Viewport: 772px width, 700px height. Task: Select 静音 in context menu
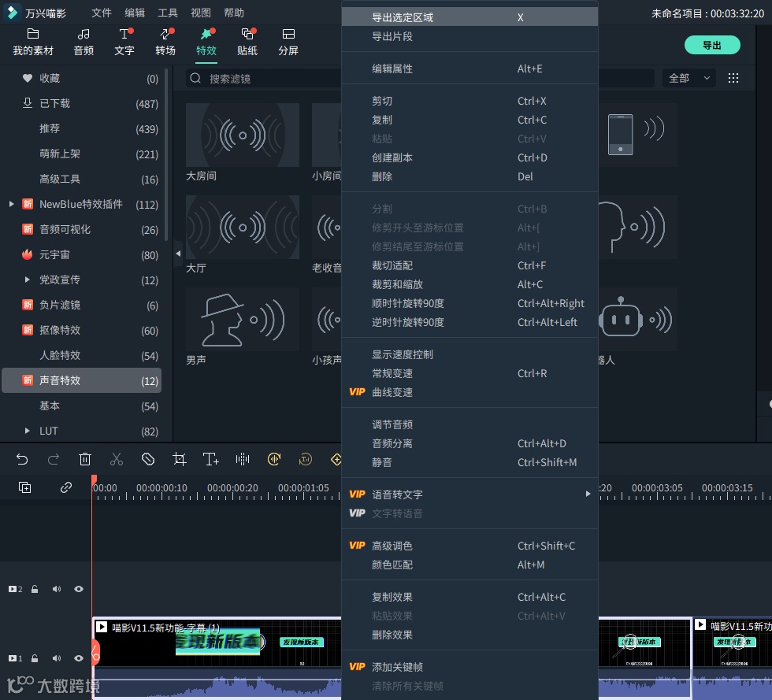click(470, 462)
